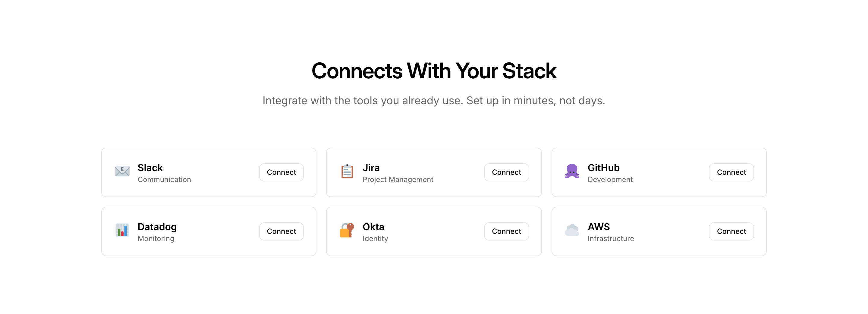Click the AWS card title
This screenshot has width=868, height=314.
pyautogui.click(x=599, y=227)
